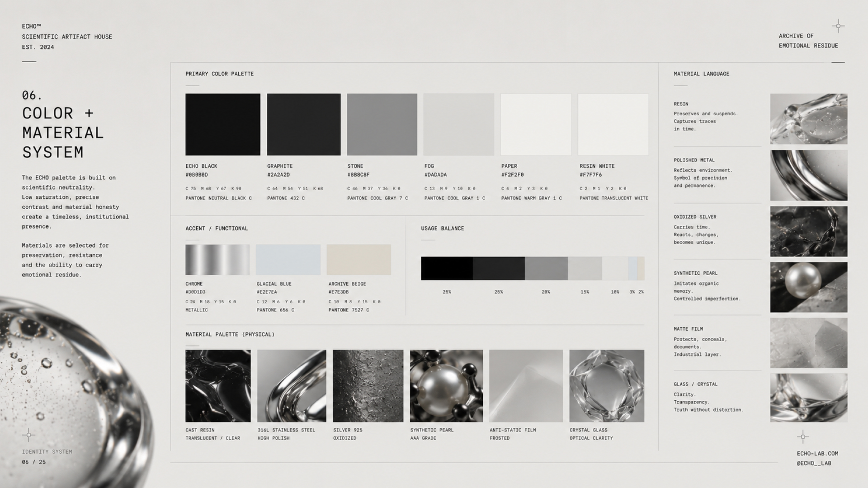Click the '06 / 25' page number
The width and height of the screenshot is (868, 488).
coord(34,462)
